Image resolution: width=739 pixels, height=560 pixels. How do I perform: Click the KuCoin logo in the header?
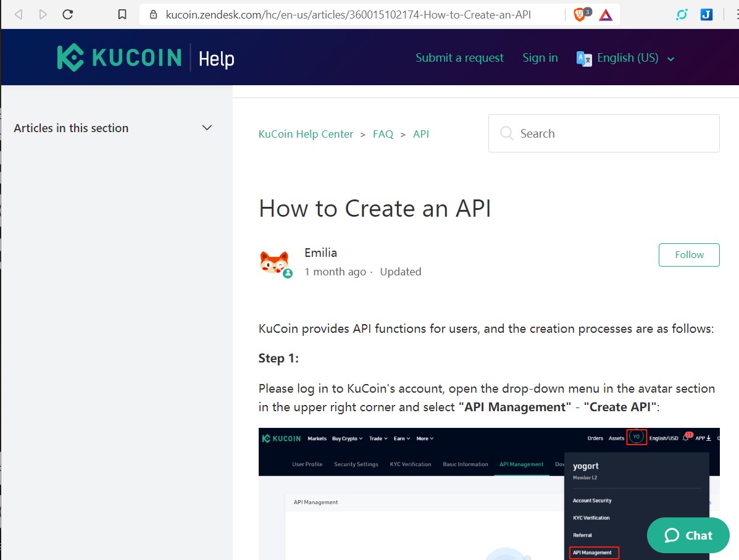coord(119,57)
